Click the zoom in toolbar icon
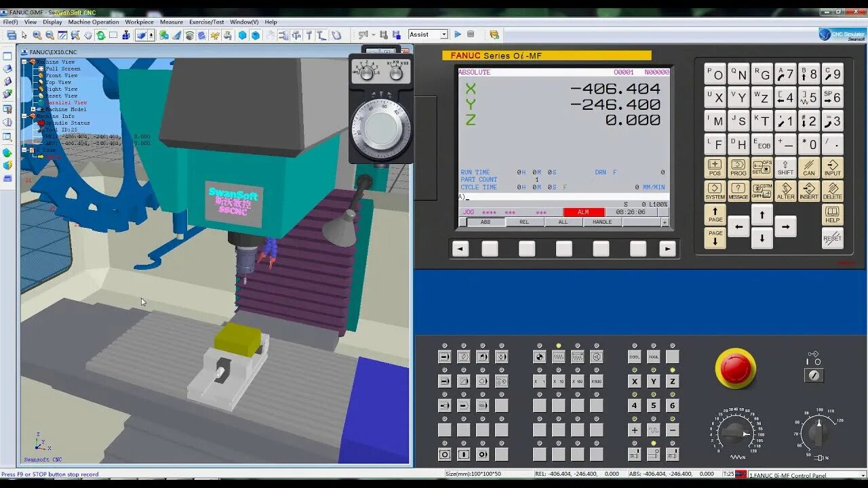This screenshot has width=868, height=488. pyautogui.click(x=37, y=35)
